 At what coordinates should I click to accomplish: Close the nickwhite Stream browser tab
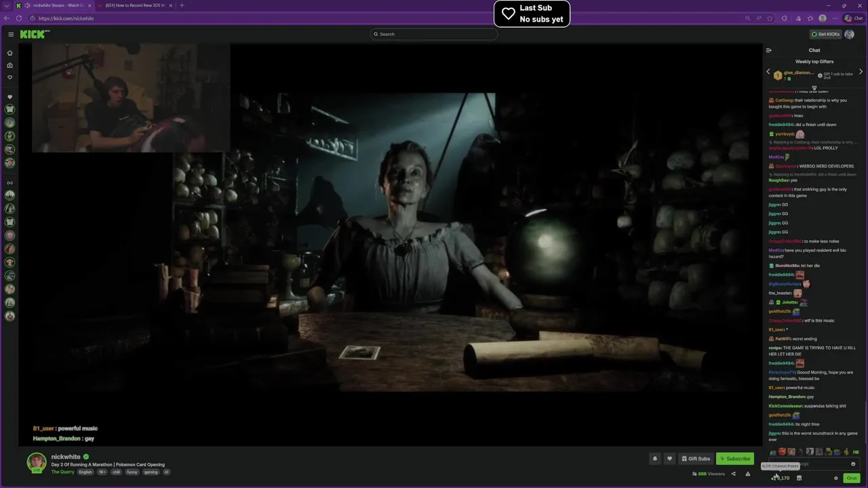[x=90, y=5]
